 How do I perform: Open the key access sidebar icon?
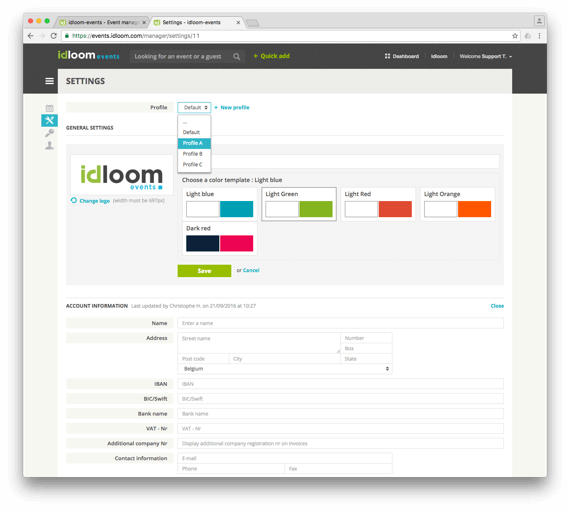coord(49,133)
